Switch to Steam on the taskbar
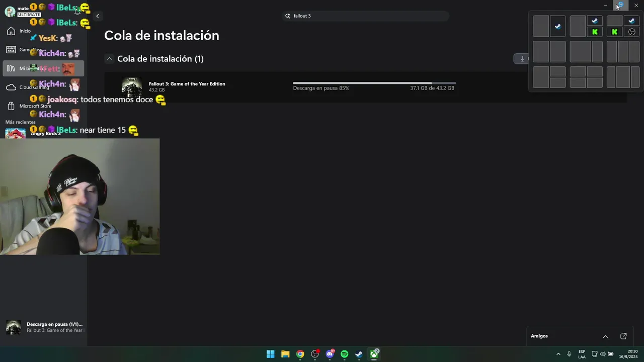This screenshot has height=362, width=644. tap(359, 354)
